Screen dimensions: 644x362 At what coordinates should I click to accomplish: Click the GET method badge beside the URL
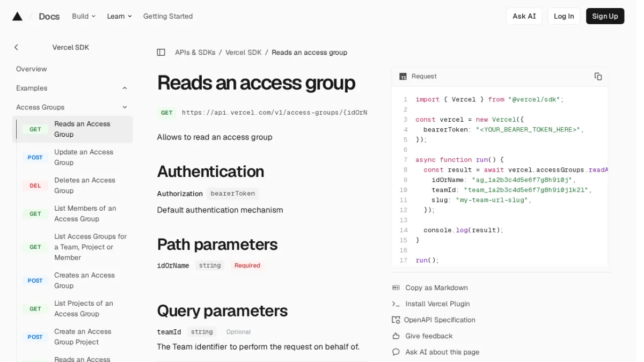pos(167,113)
